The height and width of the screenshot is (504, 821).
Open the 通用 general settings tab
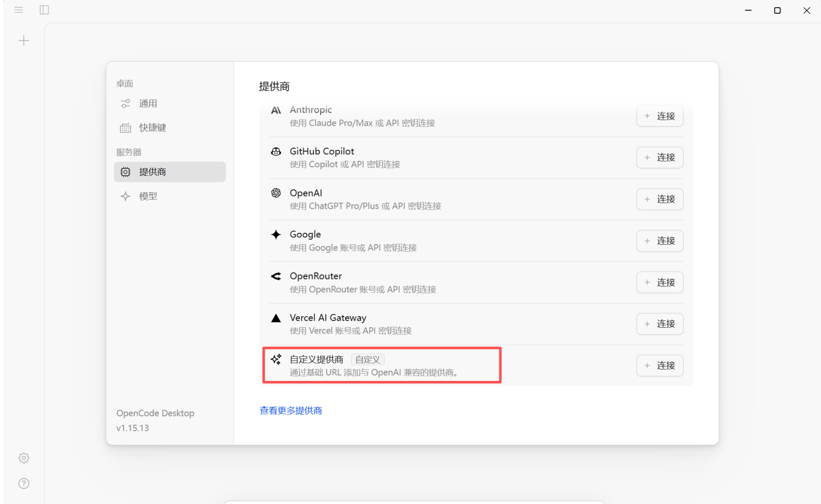tap(170, 103)
